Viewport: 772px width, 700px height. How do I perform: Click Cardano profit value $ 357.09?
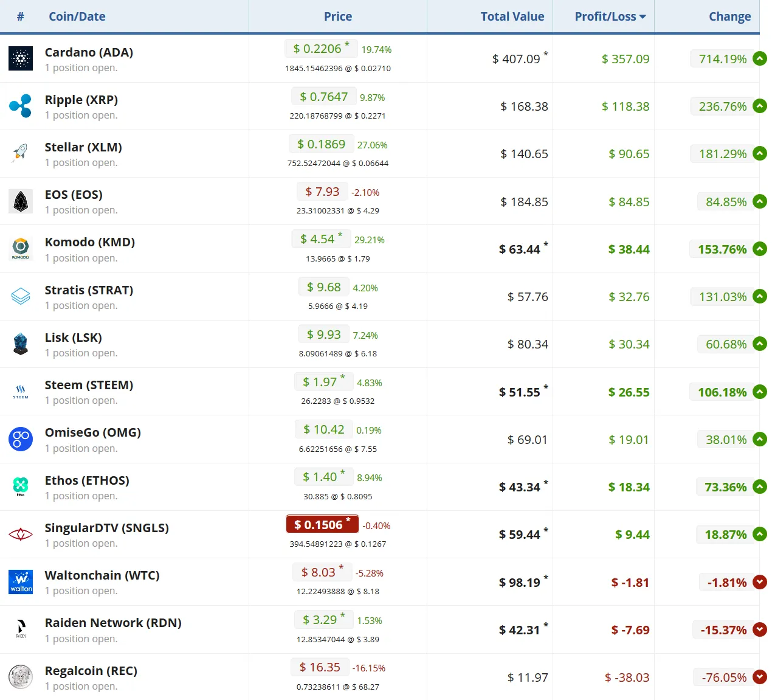click(x=626, y=59)
